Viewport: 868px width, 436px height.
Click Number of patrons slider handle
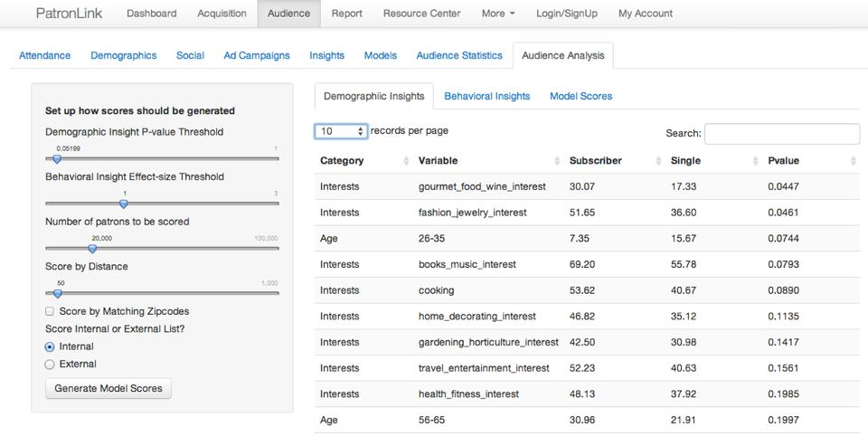92,248
